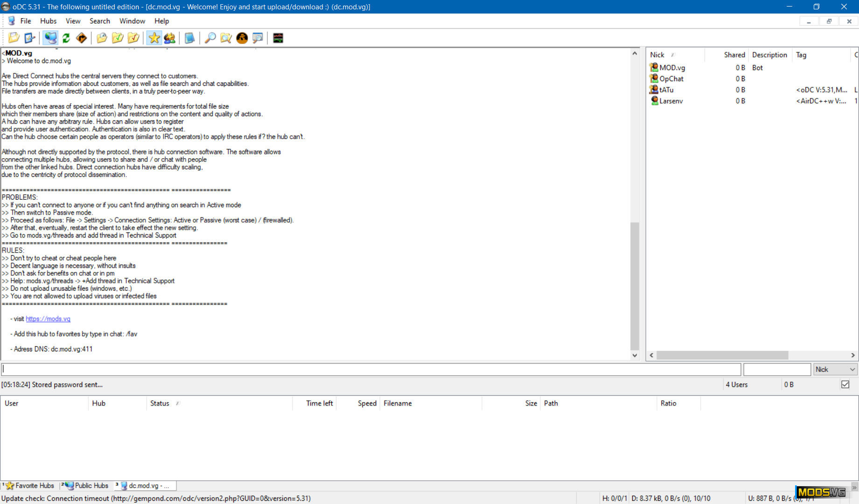
Task: Show the Network Statistics graph icon
Action: [278, 38]
